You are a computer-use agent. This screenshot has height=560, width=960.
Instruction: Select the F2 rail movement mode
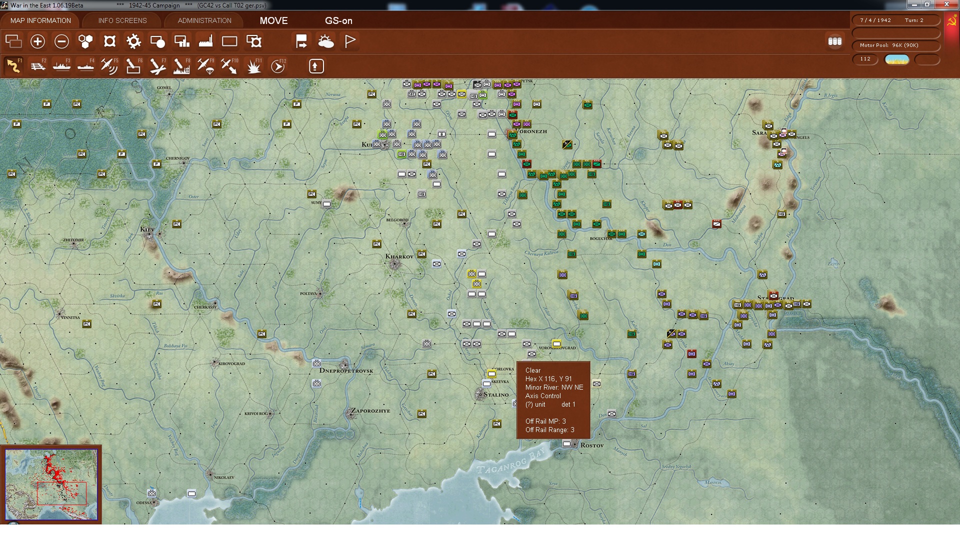pos(37,66)
